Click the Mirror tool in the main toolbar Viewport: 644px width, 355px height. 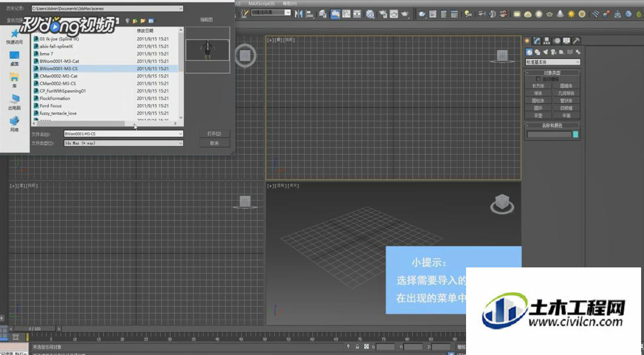(x=299, y=14)
